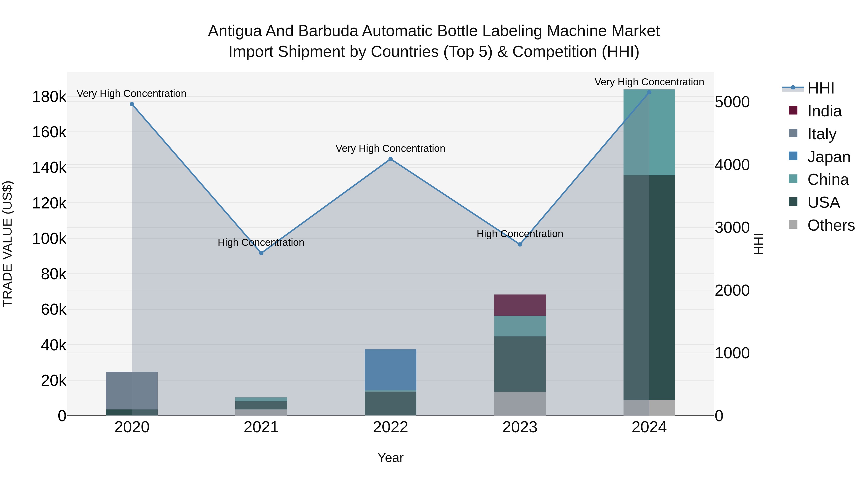Click the Year axis title
This screenshot has width=868, height=488.
pyautogui.click(x=391, y=458)
